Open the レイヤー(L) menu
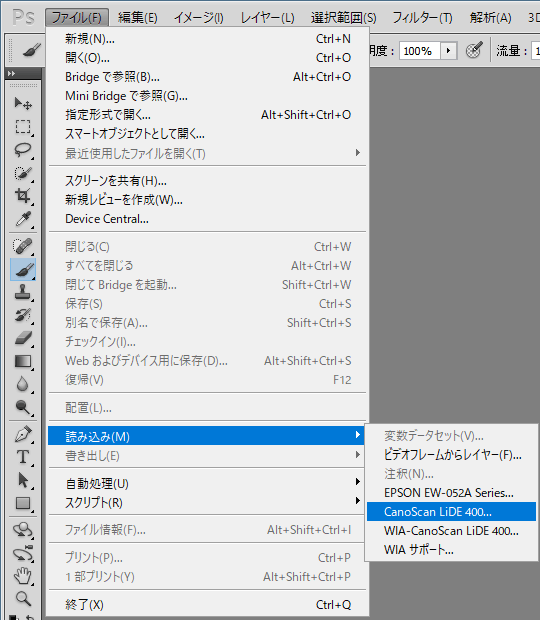540x620 pixels. tap(267, 18)
